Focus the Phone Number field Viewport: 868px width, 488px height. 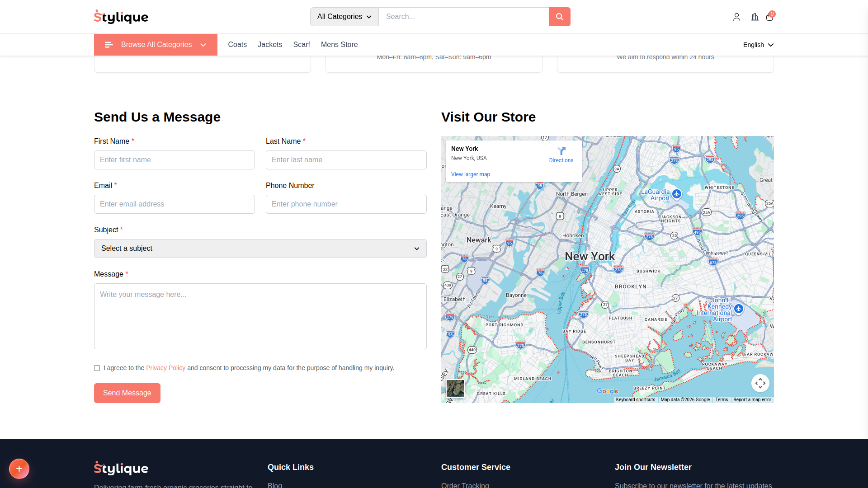(346, 204)
